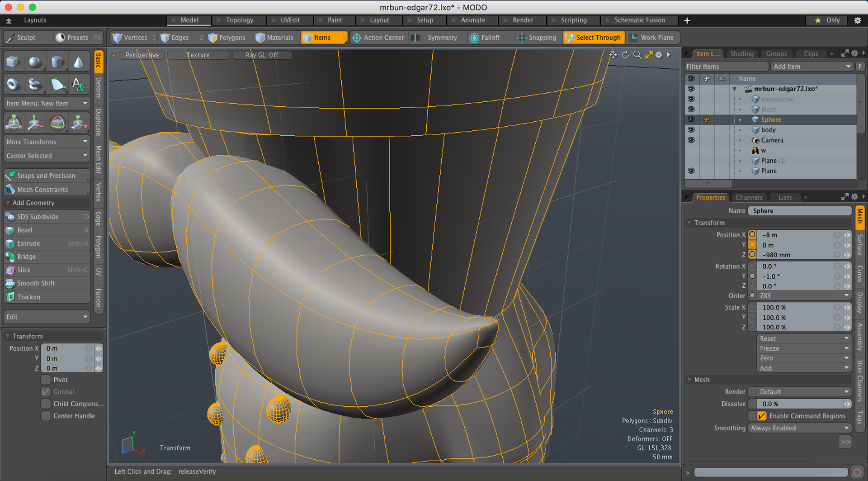Select the Pen polygon tool

[57, 84]
